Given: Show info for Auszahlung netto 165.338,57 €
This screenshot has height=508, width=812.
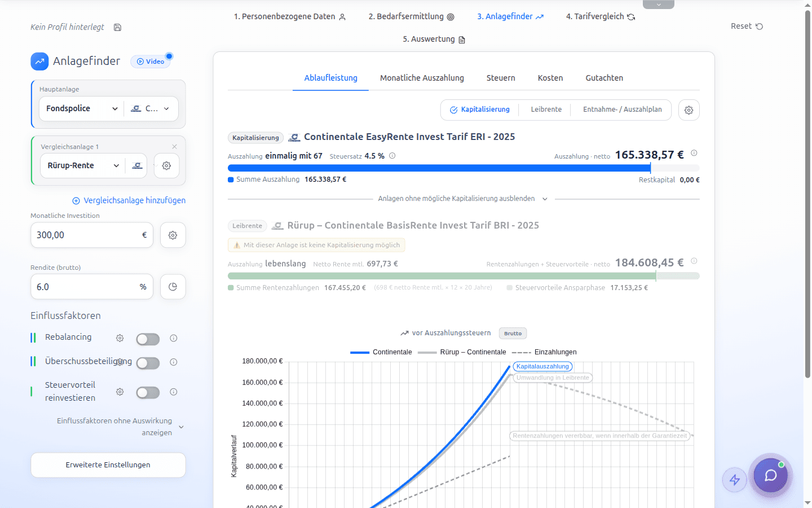Looking at the screenshot, I should pyautogui.click(x=694, y=153).
